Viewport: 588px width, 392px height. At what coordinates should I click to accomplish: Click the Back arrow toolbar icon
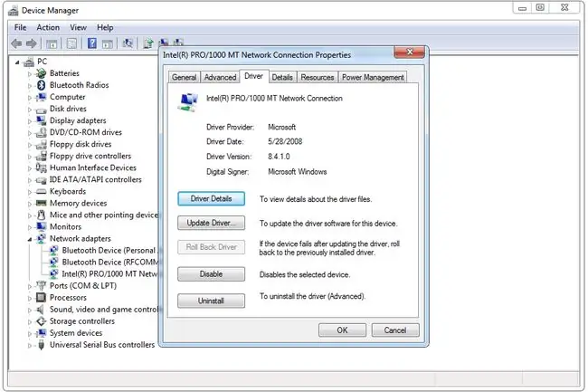point(16,43)
